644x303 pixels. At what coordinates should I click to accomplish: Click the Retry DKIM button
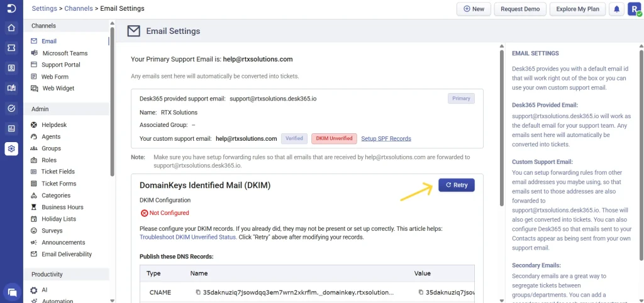[x=457, y=185]
